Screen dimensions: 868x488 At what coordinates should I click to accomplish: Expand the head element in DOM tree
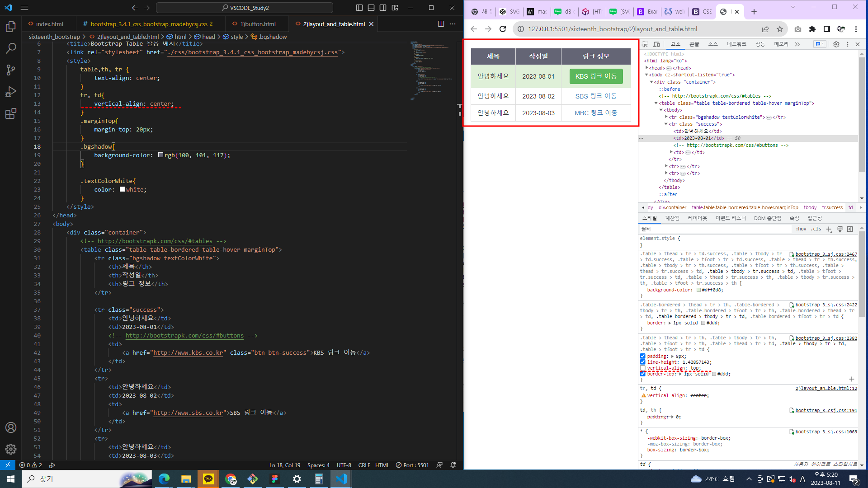(x=647, y=68)
